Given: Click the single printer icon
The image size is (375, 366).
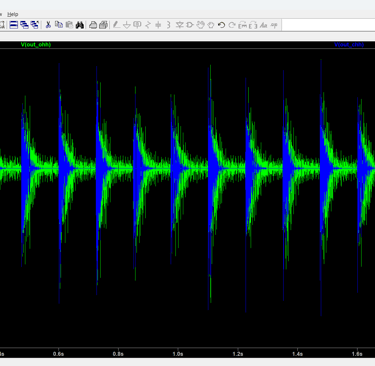Looking at the screenshot, I should coord(93,25).
